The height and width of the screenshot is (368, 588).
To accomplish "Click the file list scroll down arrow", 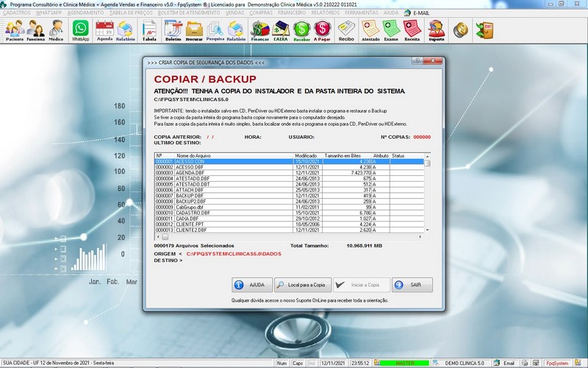I will click(x=427, y=230).
